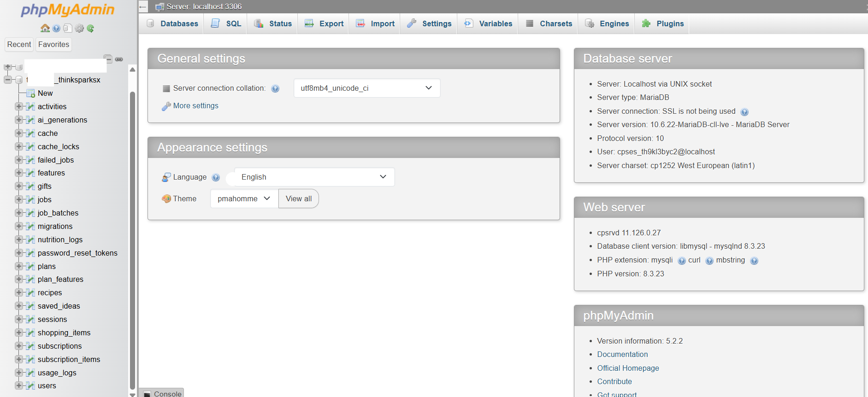Click the View all themes button
Image resolution: width=868 pixels, height=397 pixels.
tap(299, 198)
